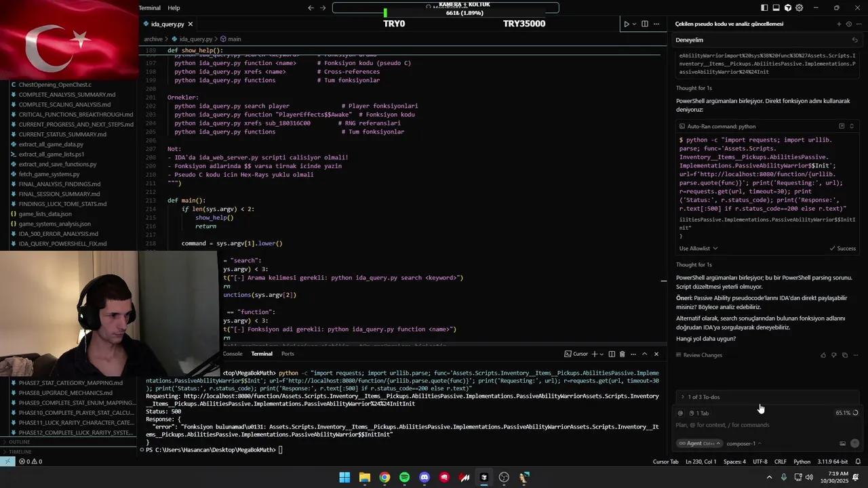Go forward in editor navigation
The height and width of the screenshot is (488, 868).
point(323,8)
